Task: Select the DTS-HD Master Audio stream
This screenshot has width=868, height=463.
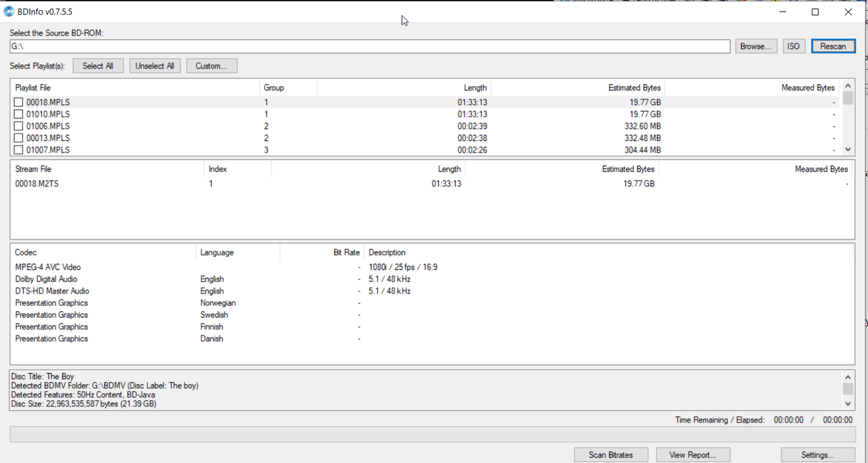Action: pos(431,291)
